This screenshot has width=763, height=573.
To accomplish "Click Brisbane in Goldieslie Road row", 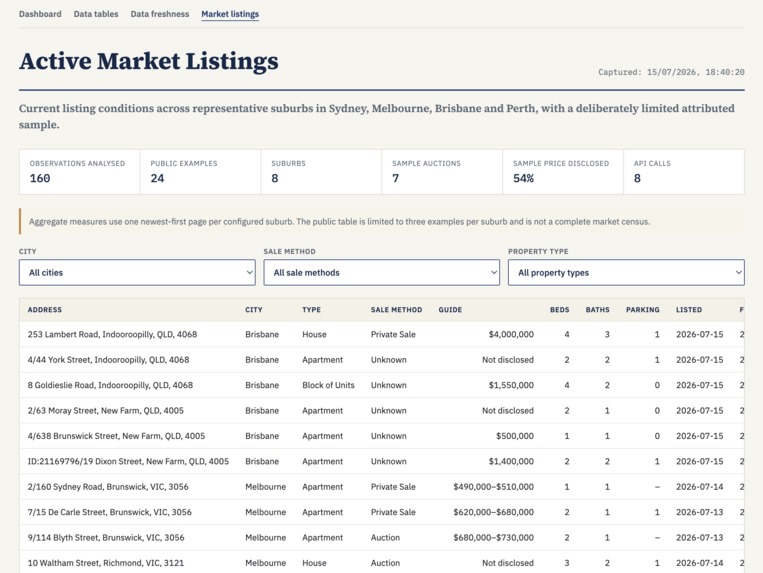I will (262, 385).
